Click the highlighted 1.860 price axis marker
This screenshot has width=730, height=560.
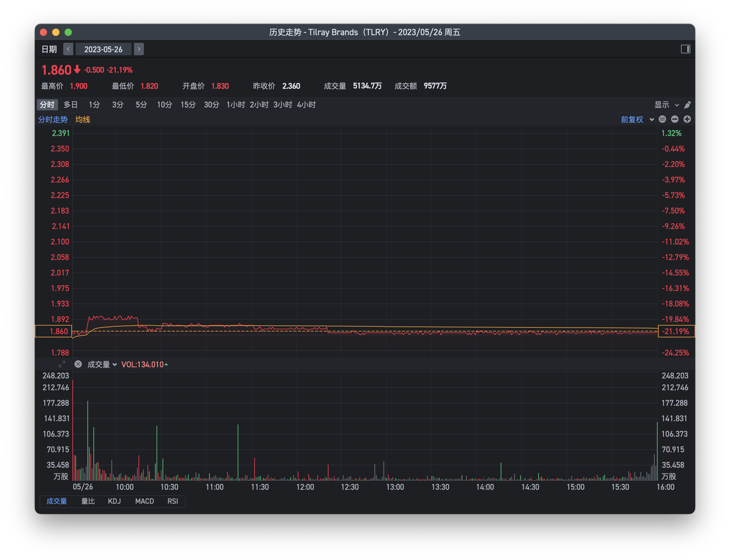coord(53,331)
